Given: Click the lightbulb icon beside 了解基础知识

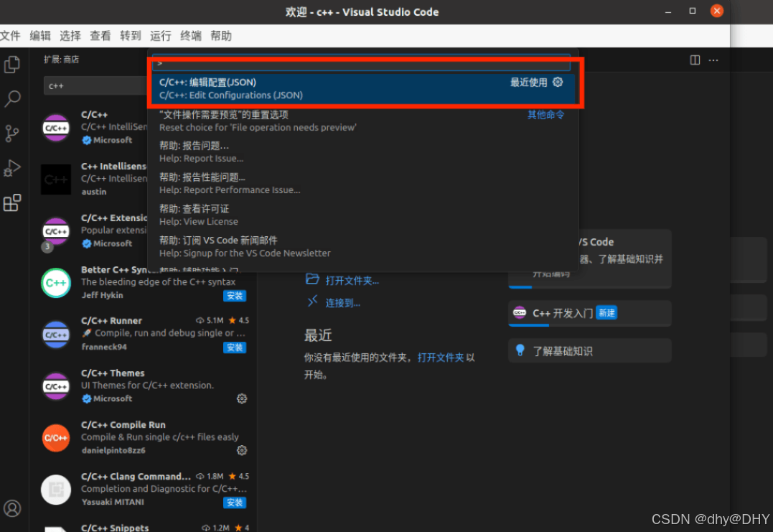Looking at the screenshot, I should coord(520,350).
